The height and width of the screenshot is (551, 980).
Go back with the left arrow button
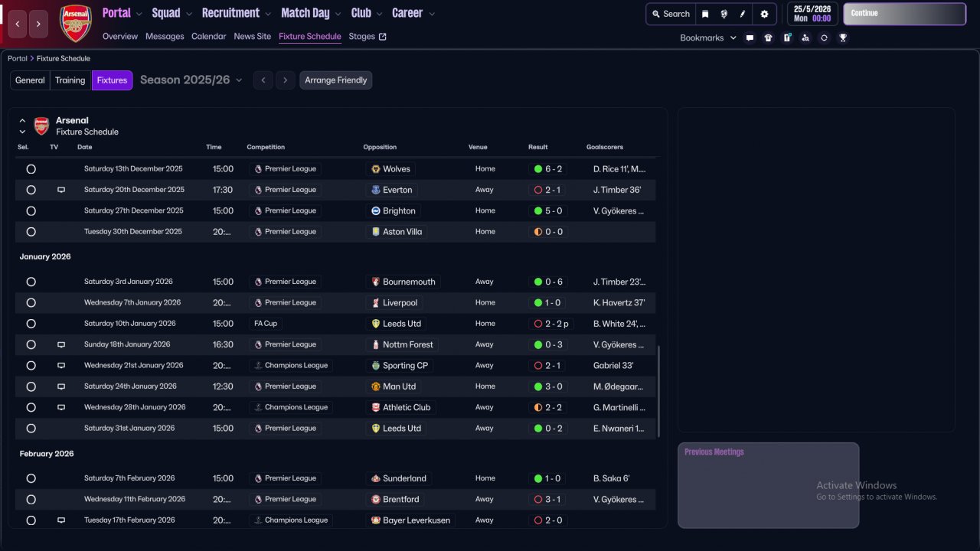18,24
